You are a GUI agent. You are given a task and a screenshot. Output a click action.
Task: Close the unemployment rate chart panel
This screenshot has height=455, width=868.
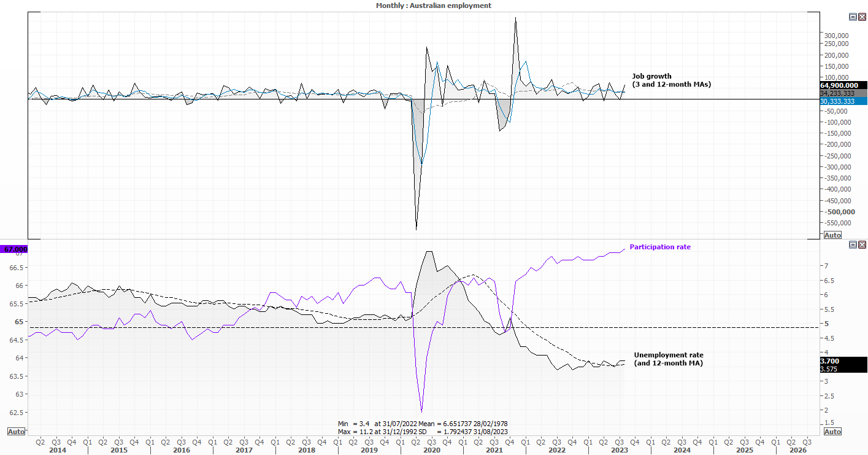(862, 244)
